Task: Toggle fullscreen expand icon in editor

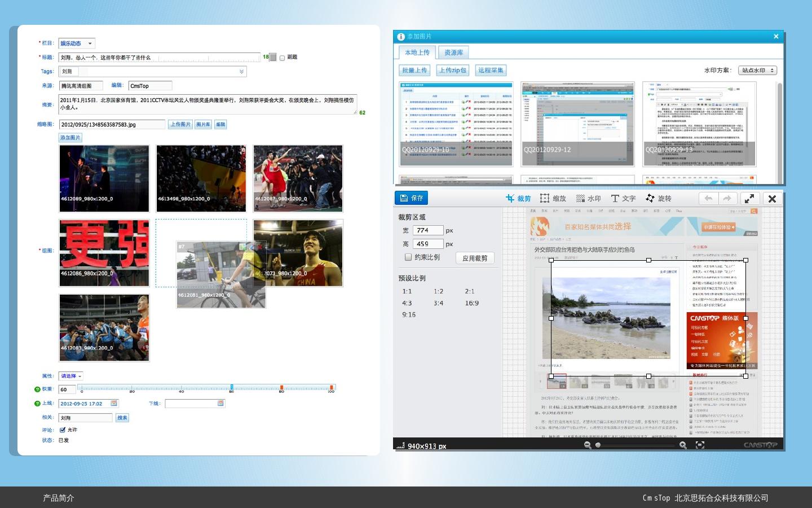Action: coord(749,199)
